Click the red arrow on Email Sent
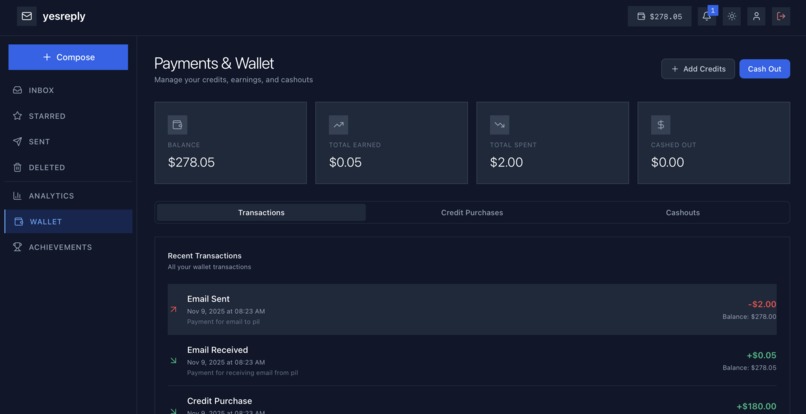The height and width of the screenshot is (414, 806). point(173,310)
